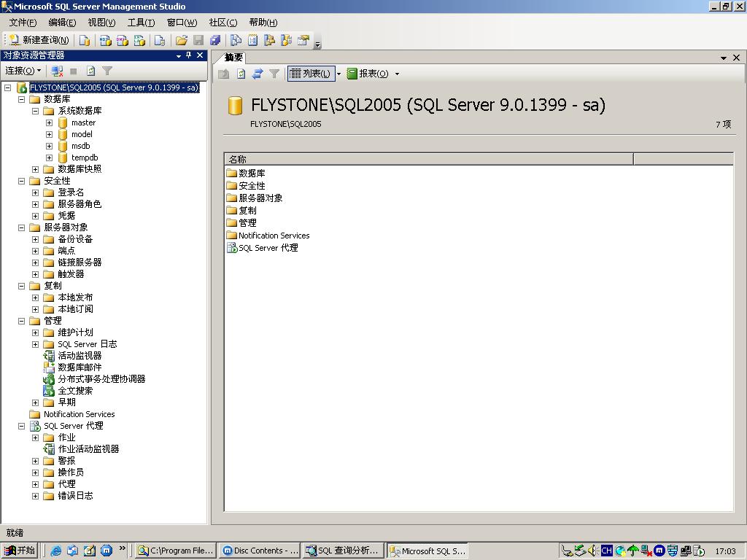Click the Refresh icon in Object Explorer toolbar
Screen dimensions: 747x560
[x=90, y=71]
